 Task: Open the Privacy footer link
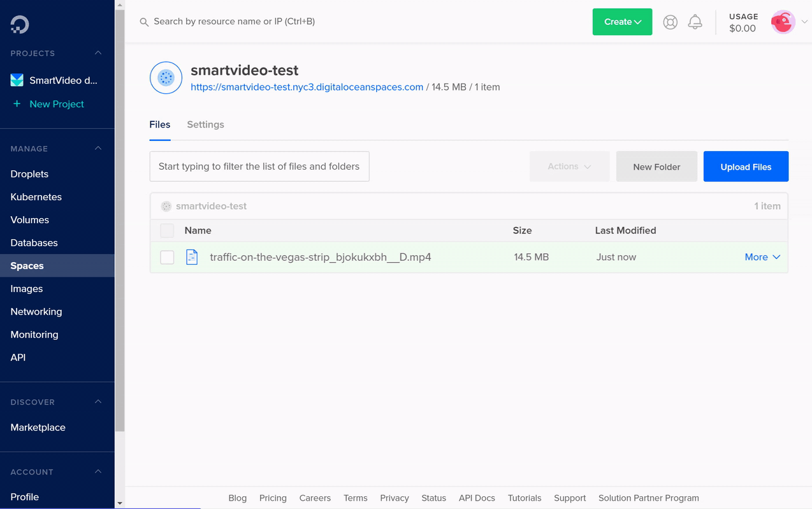click(x=395, y=498)
